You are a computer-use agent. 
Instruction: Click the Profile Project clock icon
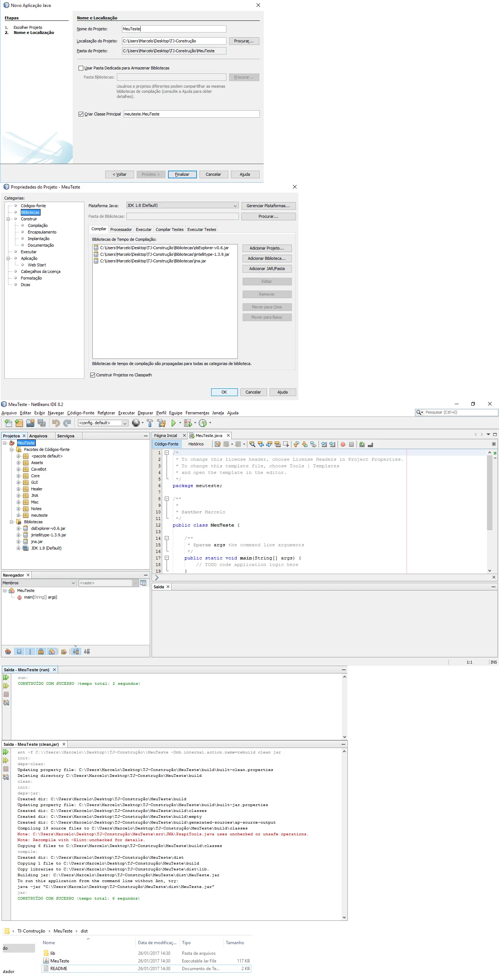(203, 423)
